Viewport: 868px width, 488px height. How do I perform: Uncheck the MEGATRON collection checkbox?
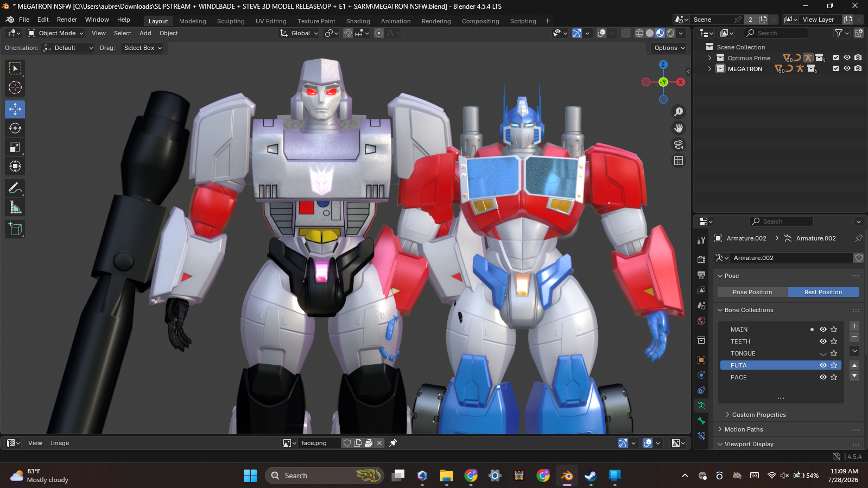click(836, 68)
